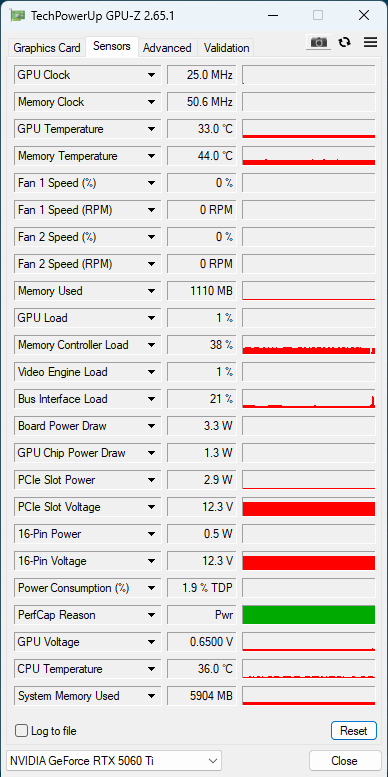Click the Memory Controller Load value field
Viewport: 388px width, 777px height.
click(x=202, y=345)
